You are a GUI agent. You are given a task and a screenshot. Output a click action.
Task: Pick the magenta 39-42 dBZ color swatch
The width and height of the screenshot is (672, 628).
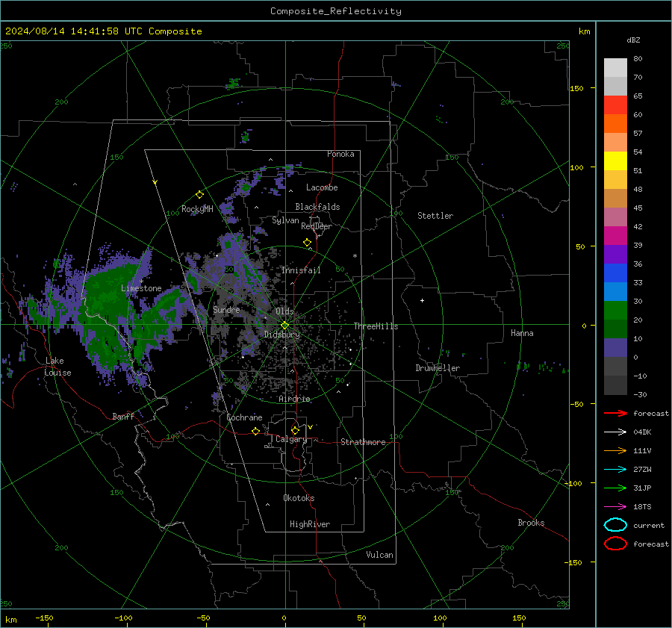[x=615, y=236]
